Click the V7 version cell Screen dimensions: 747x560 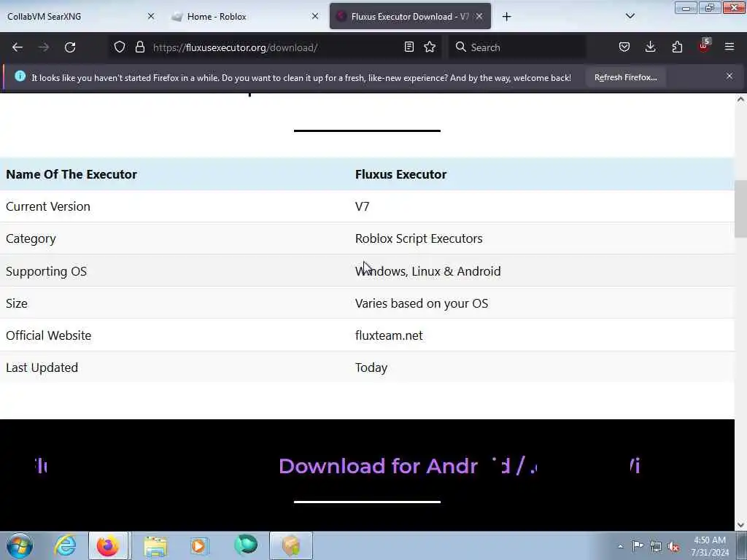[x=362, y=206]
